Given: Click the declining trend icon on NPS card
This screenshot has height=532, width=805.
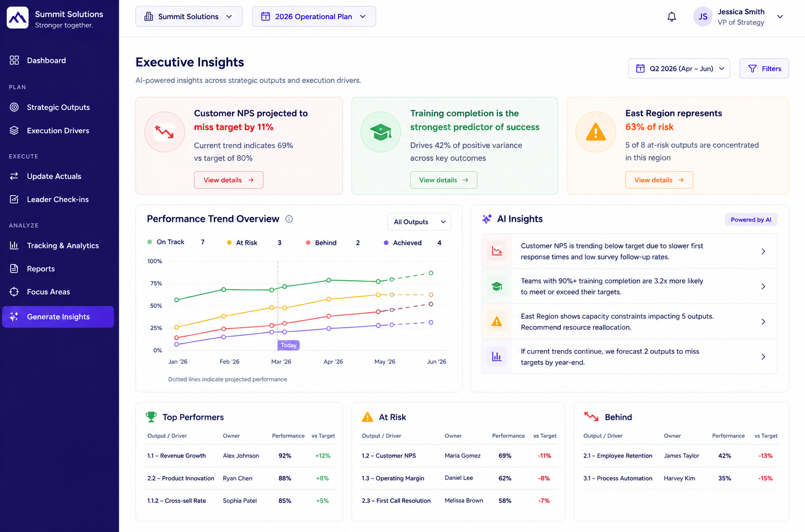Looking at the screenshot, I should pyautogui.click(x=164, y=132).
